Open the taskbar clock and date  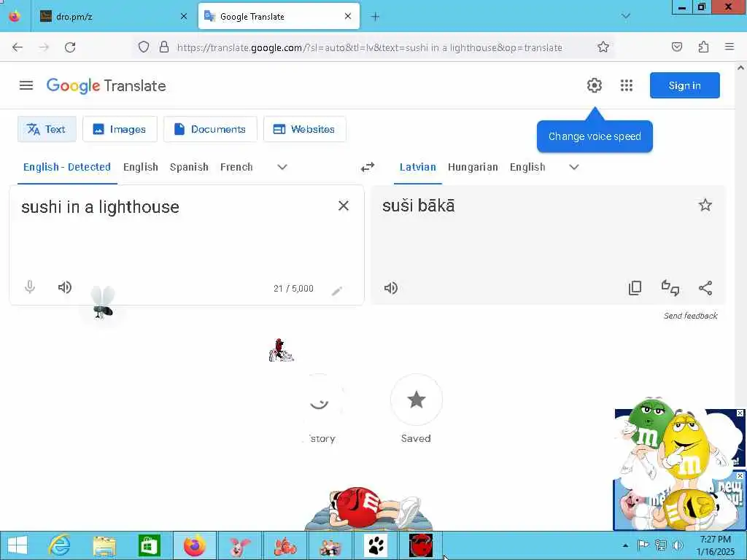tap(715, 545)
